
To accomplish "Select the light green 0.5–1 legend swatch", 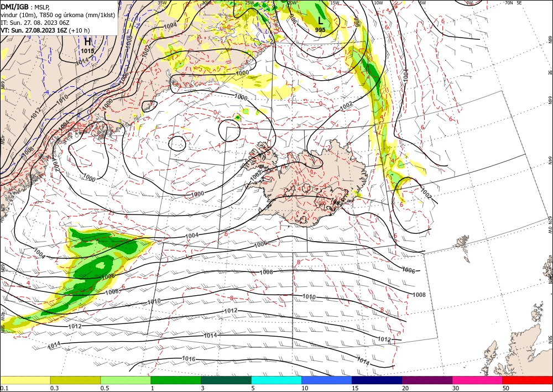I will (x=126, y=380).
